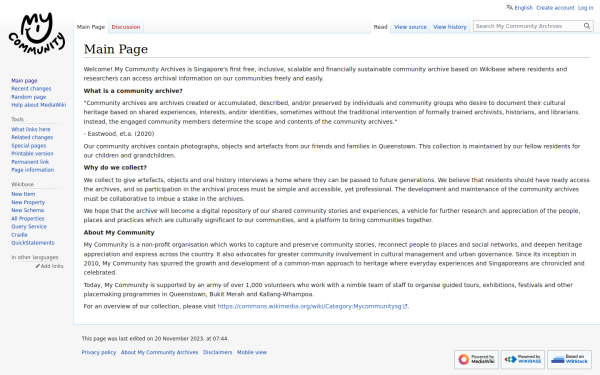Open the Cradle link
600x375 pixels.
click(19, 235)
